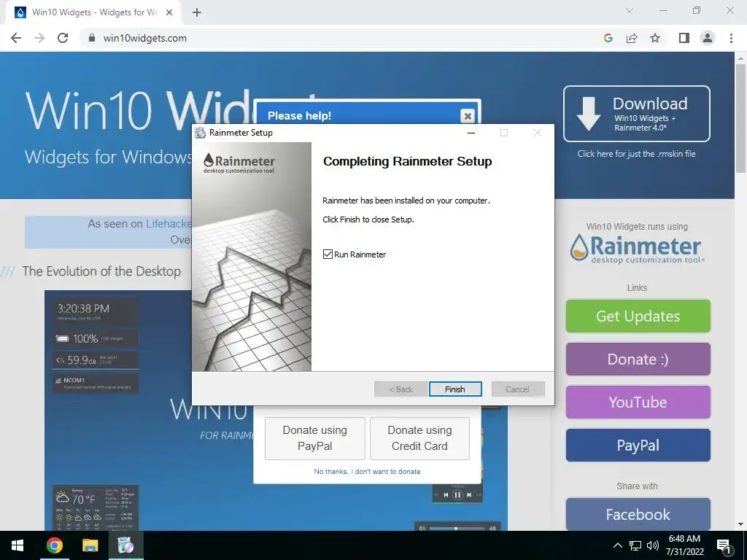Go back in Chrome
This screenshot has width=747, height=560.
coord(16,38)
